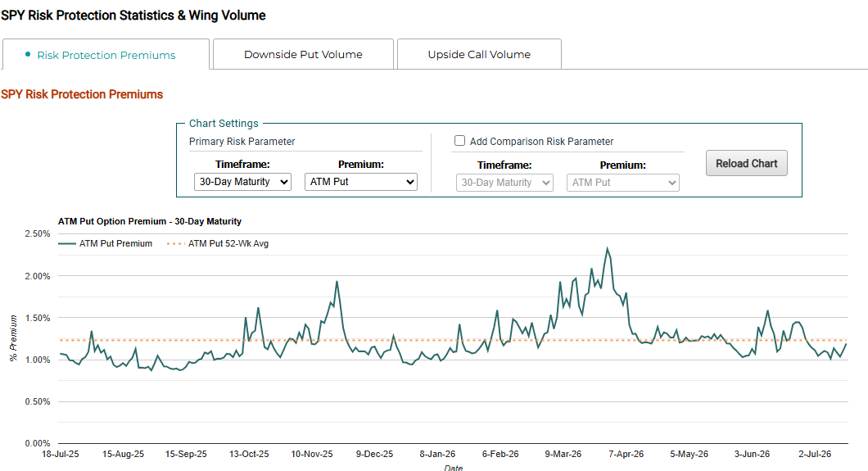Open the Upside Call Volume tab

click(479, 54)
